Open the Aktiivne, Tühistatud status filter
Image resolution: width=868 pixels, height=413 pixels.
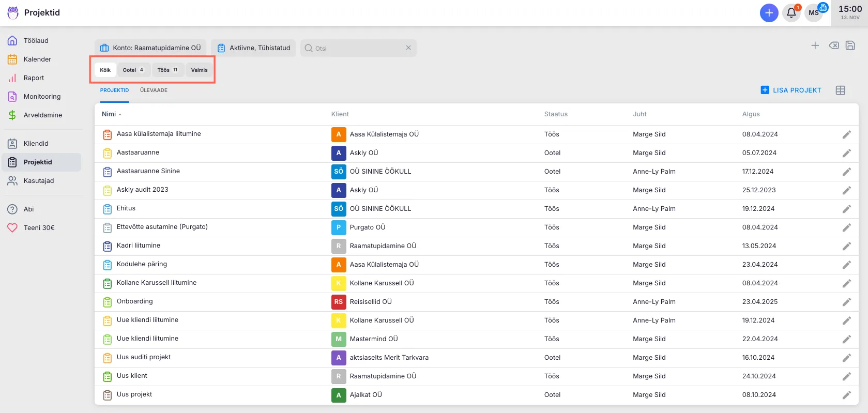coord(253,48)
